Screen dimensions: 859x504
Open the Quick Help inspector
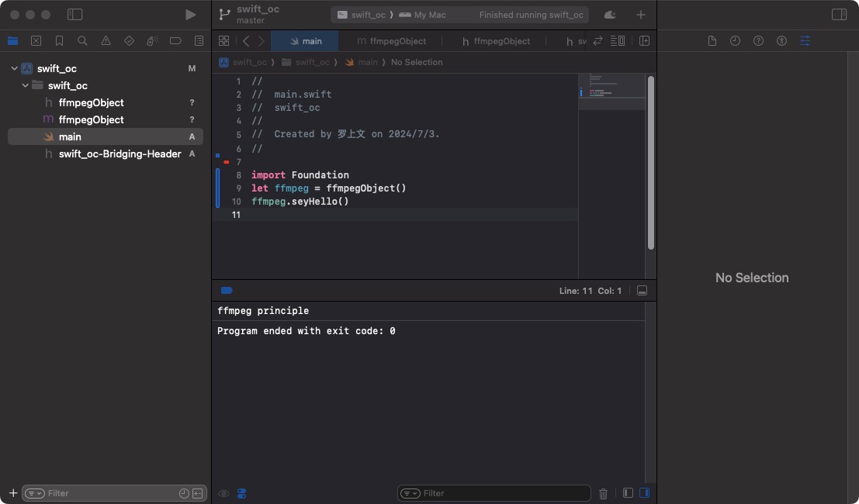[758, 41]
